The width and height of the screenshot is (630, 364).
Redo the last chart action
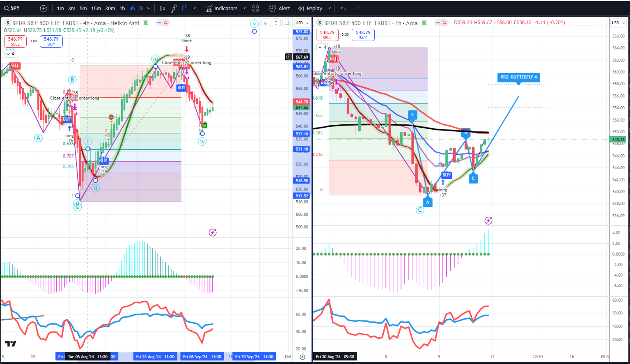pyautogui.click(x=357, y=8)
